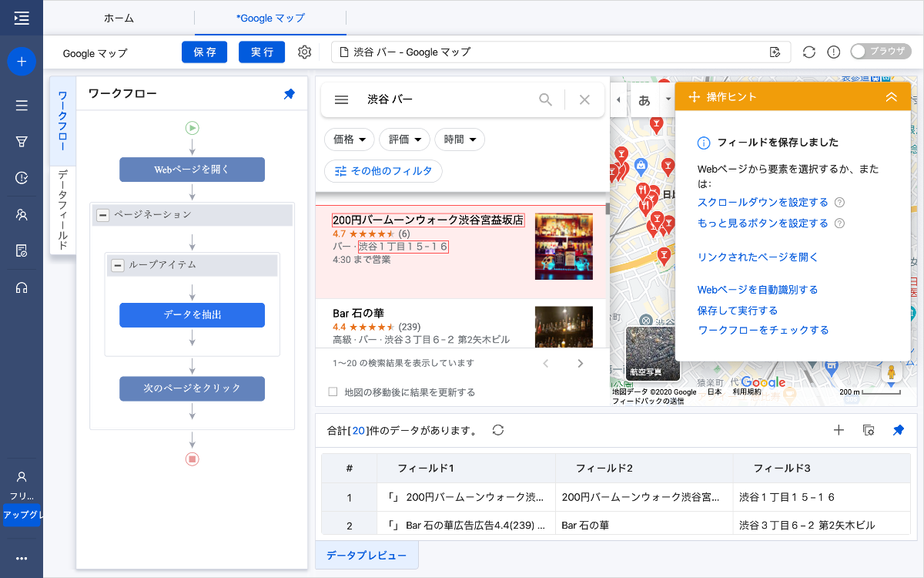Collapse the sidebar with top-left menu icon
Screen dimensions: 924x578
coord(22,18)
